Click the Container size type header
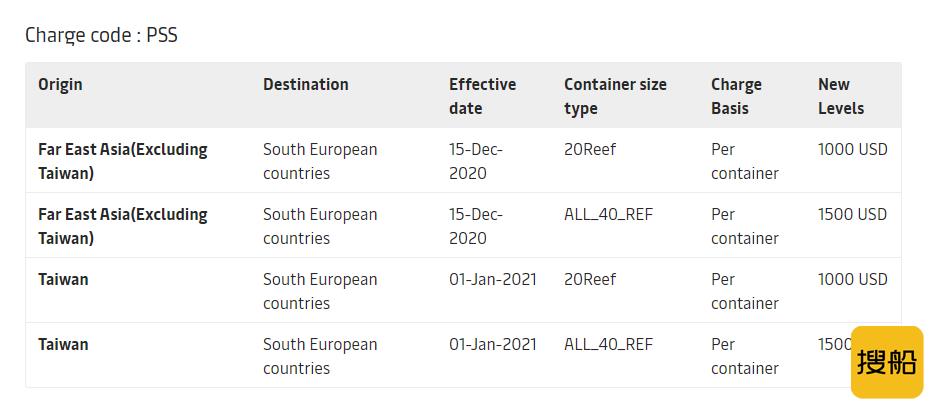The image size is (931, 406). click(615, 96)
